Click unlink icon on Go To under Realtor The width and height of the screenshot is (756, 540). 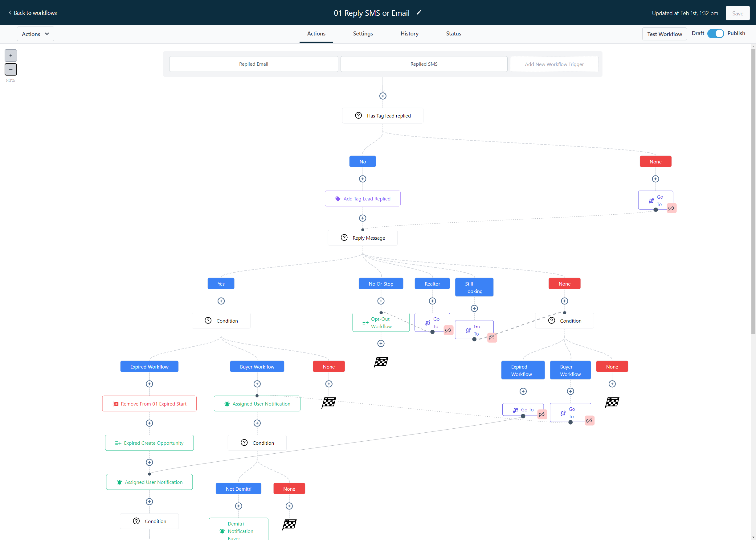click(x=448, y=330)
